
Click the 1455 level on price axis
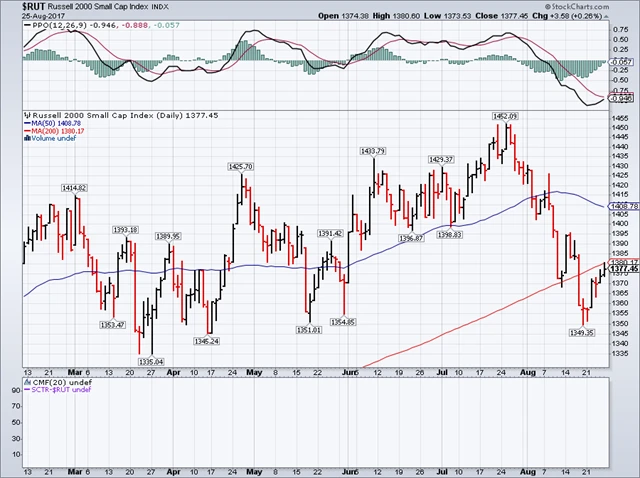[620, 118]
